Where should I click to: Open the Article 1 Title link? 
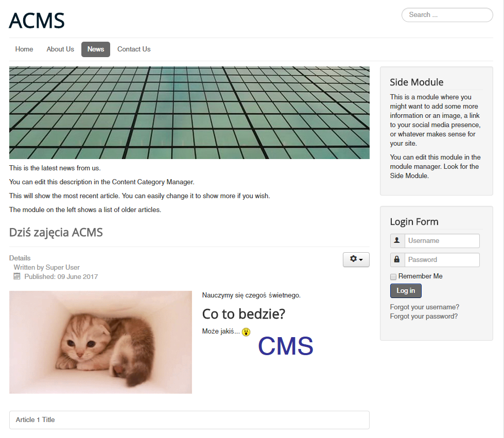tap(35, 419)
